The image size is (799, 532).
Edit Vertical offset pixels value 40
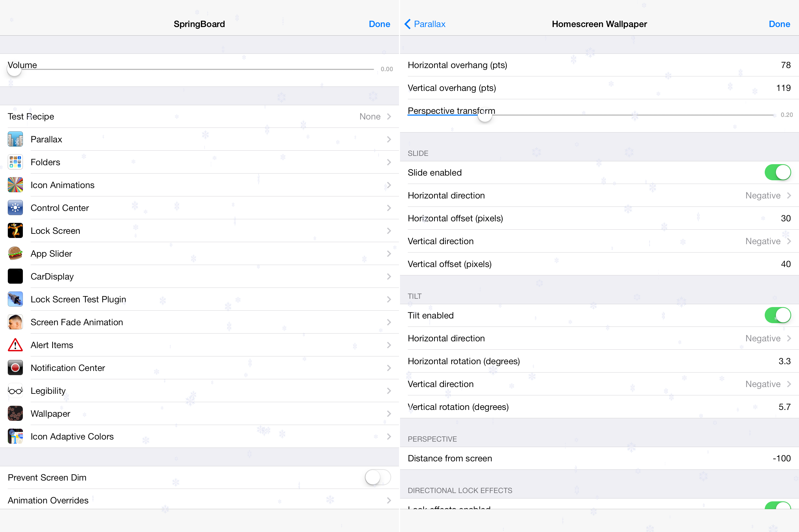tap(786, 264)
